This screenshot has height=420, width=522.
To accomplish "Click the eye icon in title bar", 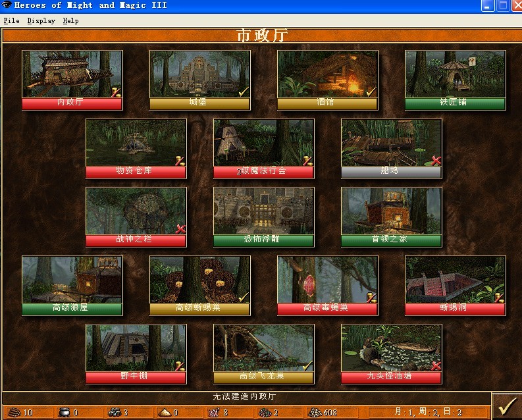I will coord(7,5).
